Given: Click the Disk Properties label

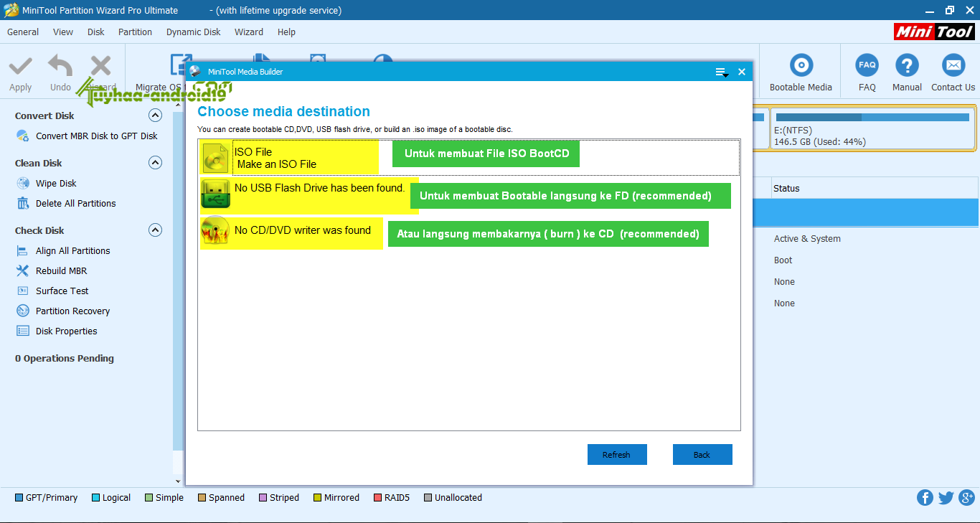Looking at the screenshot, I should pyautogui.click(x=67, y=331).
